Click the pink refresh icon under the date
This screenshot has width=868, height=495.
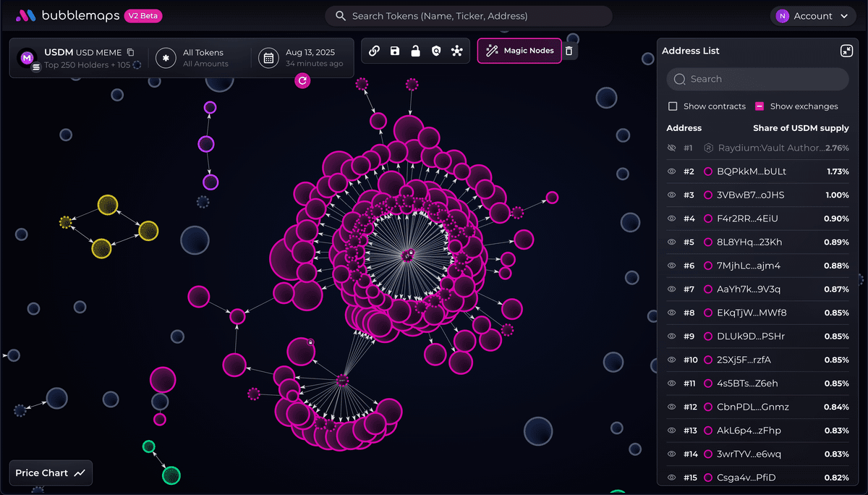303,80
